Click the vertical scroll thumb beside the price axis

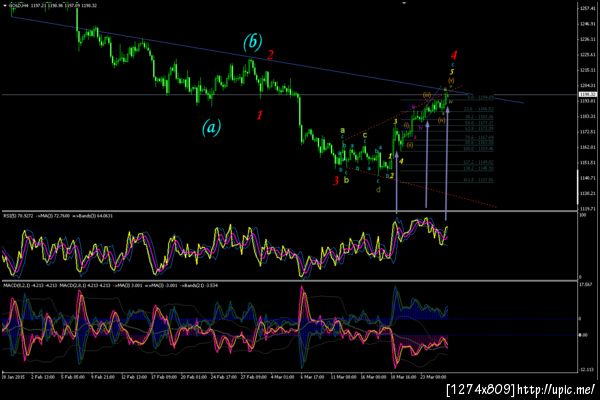coord(578,187)
